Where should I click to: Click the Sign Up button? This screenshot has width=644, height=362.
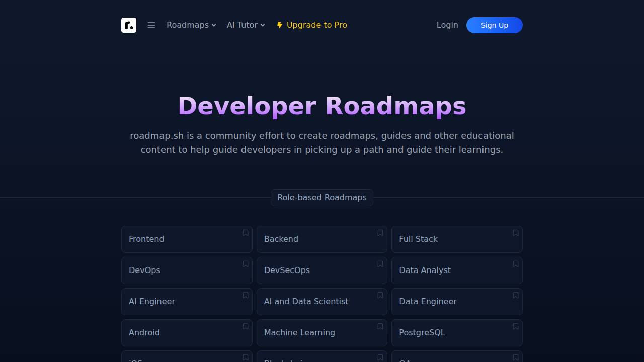pyautogui.click(x=494, y=25)
